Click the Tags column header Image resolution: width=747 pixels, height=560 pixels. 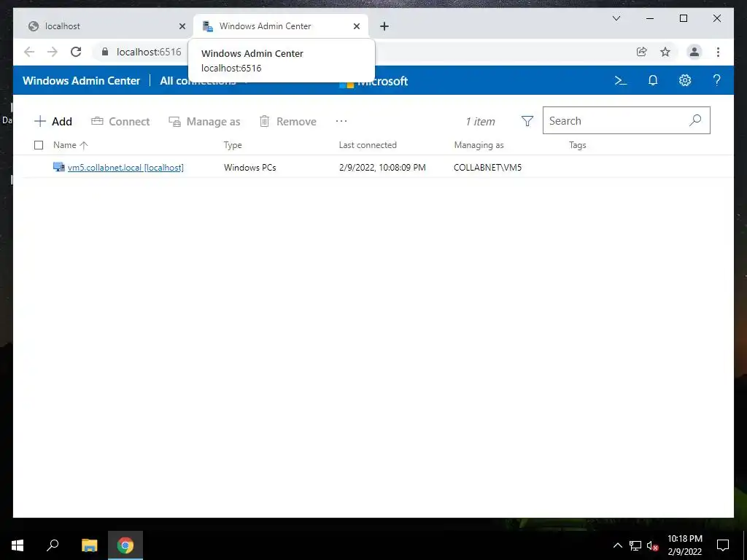click(x=578, y=145)
